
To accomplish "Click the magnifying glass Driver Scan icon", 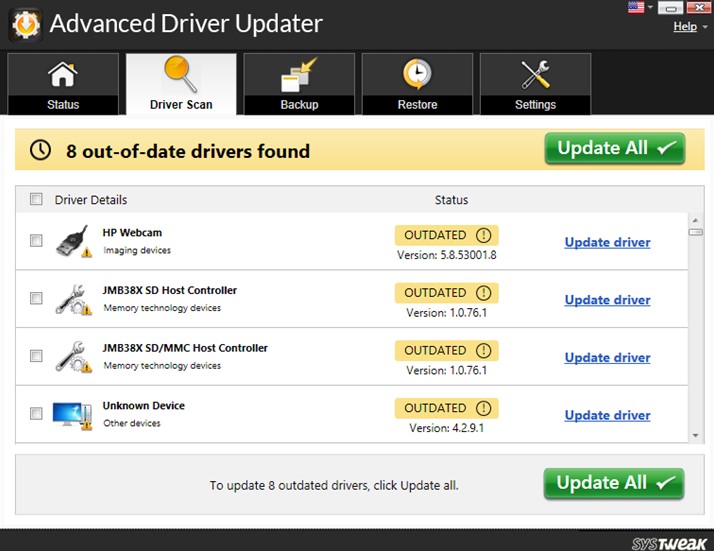I will 180,74.
